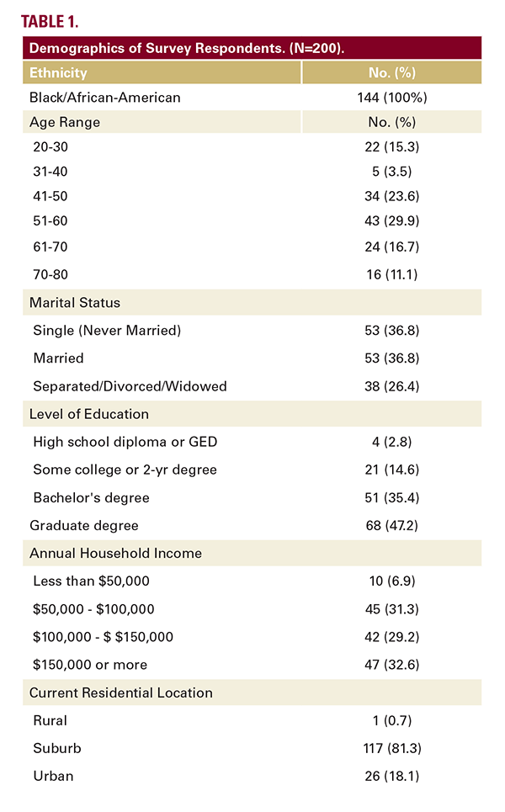Image resolution: width=505 pixels, height=812 pixels.
Task: Select the Suburb value 117 (81.3)
Action: tap(391, 748)
